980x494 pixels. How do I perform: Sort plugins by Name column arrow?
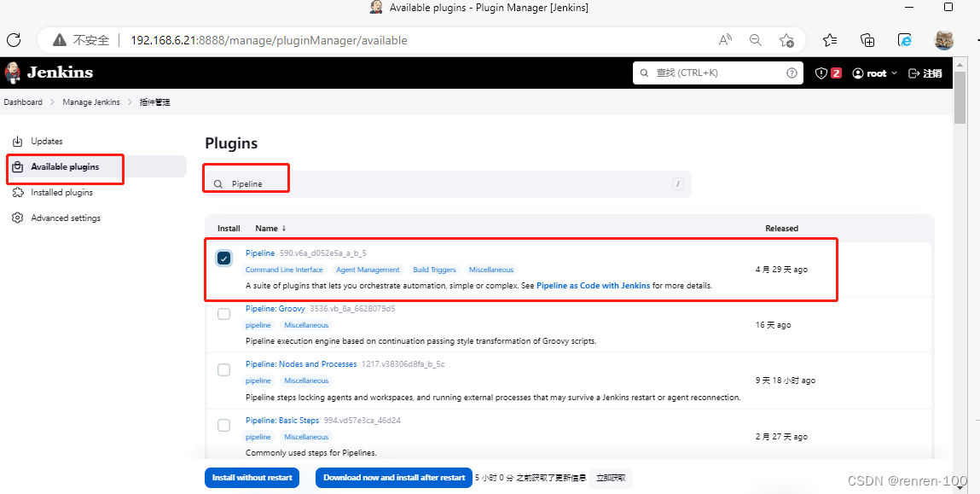(284, 229)
